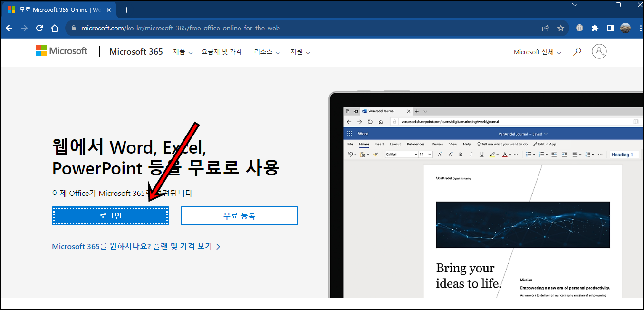The height and width of the screenshot is (310, 644).
Task: Open the 요금제 및 가격 page
Action: (x=221, y=52)
